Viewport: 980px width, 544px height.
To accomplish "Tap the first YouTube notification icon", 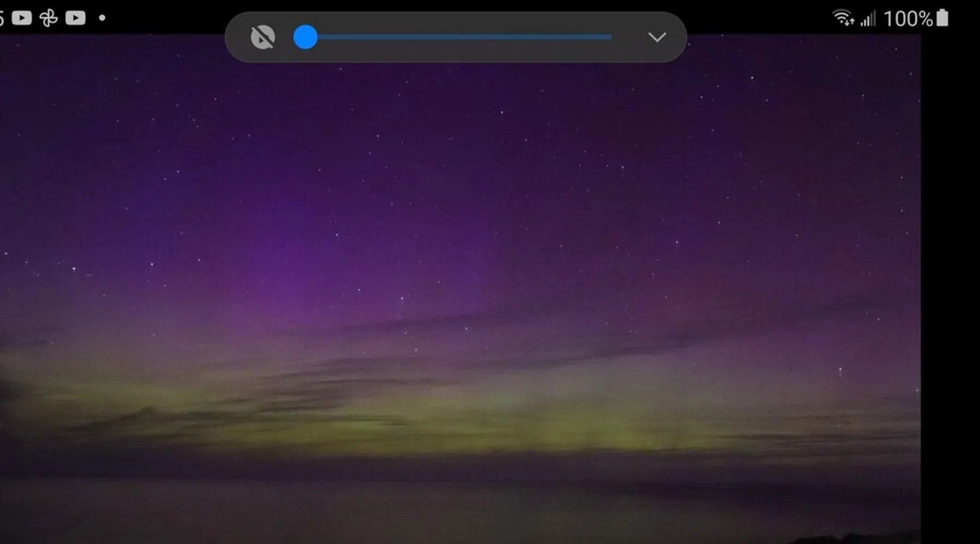I will [22, 18].
